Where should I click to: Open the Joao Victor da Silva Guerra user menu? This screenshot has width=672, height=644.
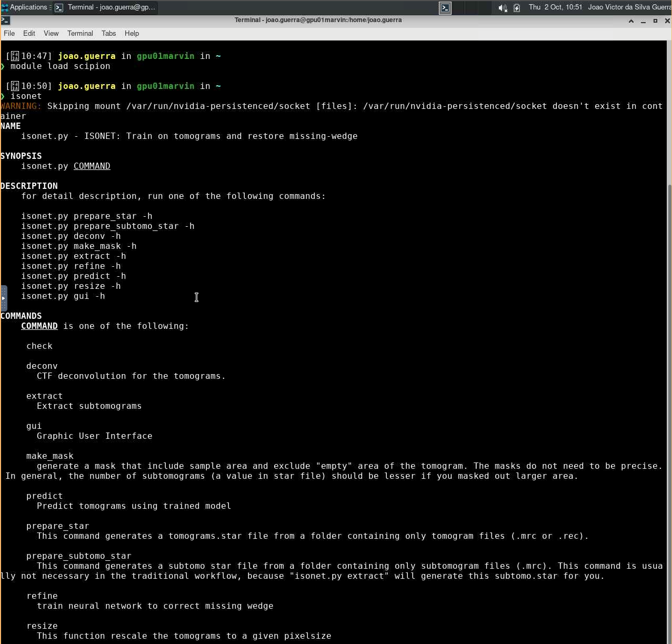point(629,7)
